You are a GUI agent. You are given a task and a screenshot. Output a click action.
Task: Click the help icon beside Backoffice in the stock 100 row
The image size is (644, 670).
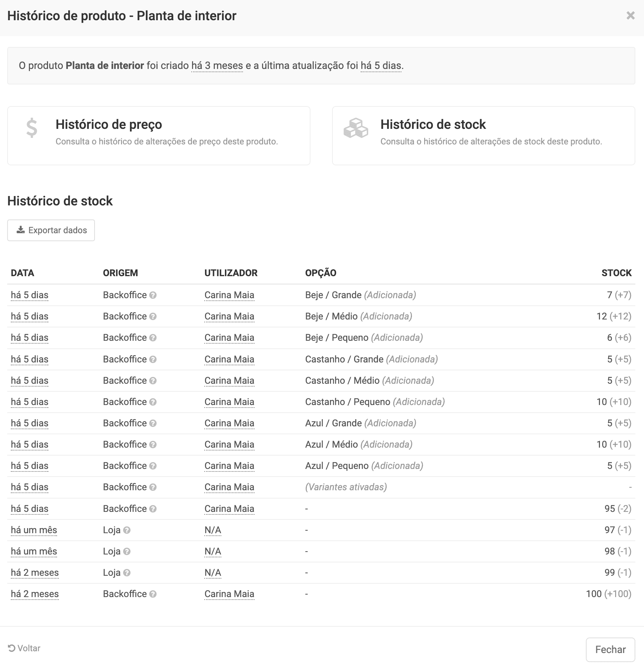(x=153, y=594)
